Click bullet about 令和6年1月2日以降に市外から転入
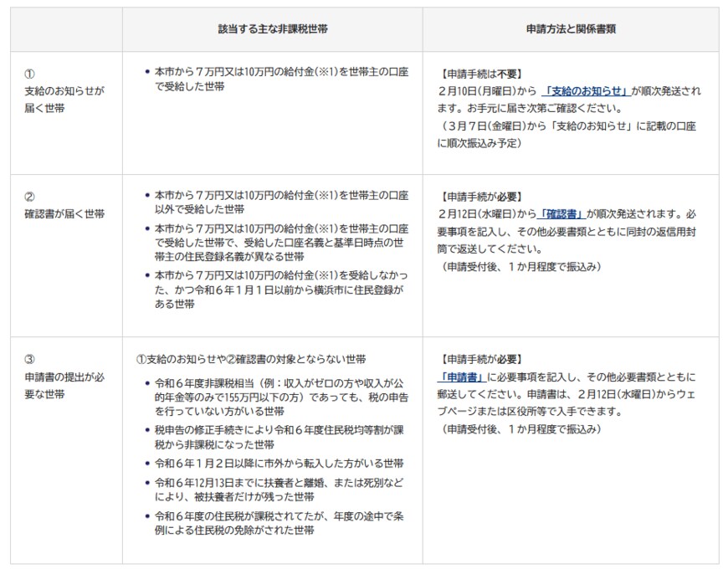The width and height of the screenshot is (728, 569). pos(280,463)
